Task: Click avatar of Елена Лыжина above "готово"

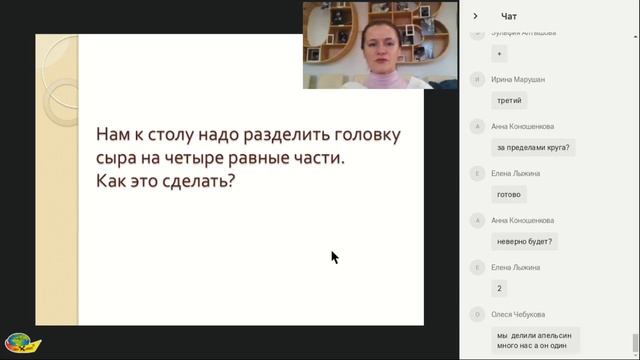Action: tap(477, 173)
